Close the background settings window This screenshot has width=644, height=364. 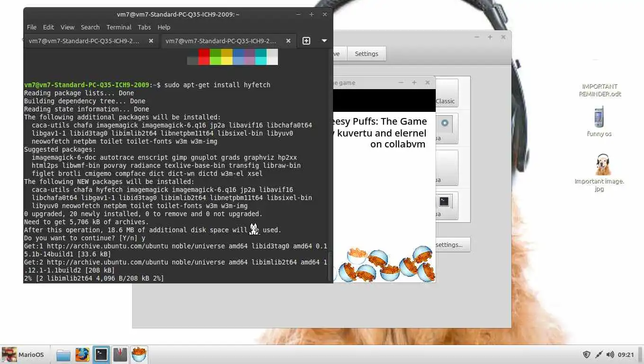[503, 37]
